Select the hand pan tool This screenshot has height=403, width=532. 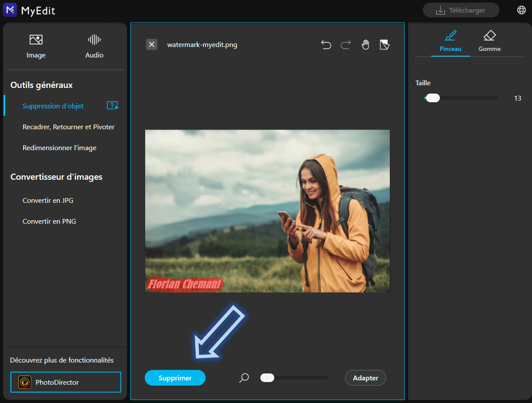(x=365, y=45)
